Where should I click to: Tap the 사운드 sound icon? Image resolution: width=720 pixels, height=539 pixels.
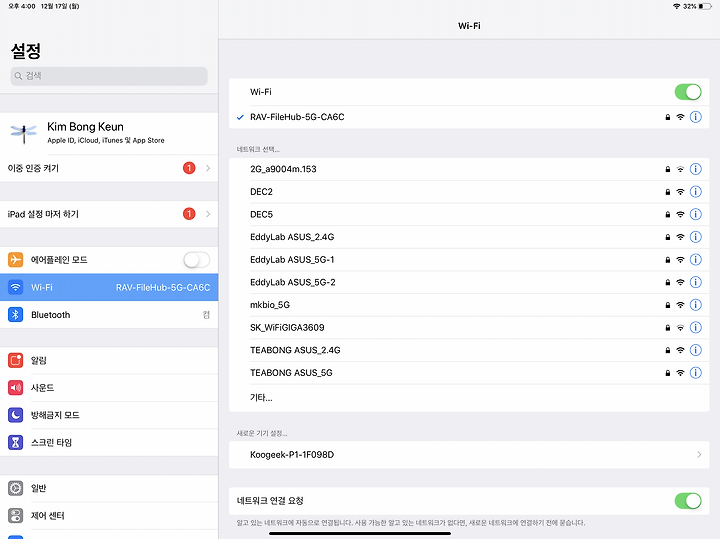click(16, 387)
